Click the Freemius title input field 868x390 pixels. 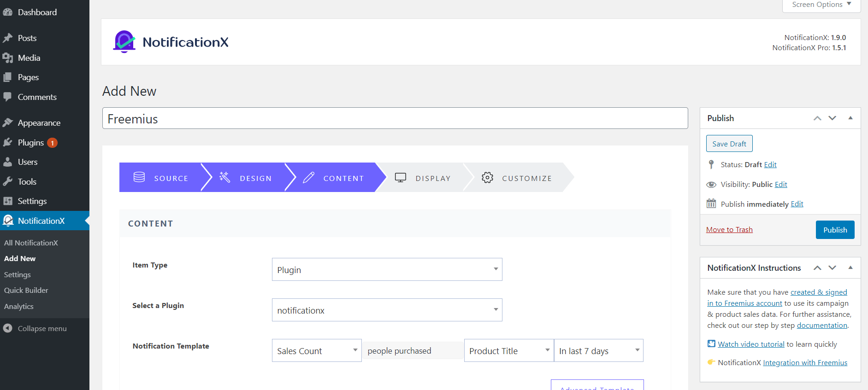click(395, 118)
